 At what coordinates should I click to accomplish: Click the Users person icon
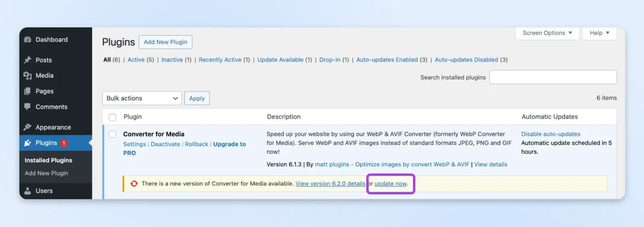point(27,191)
